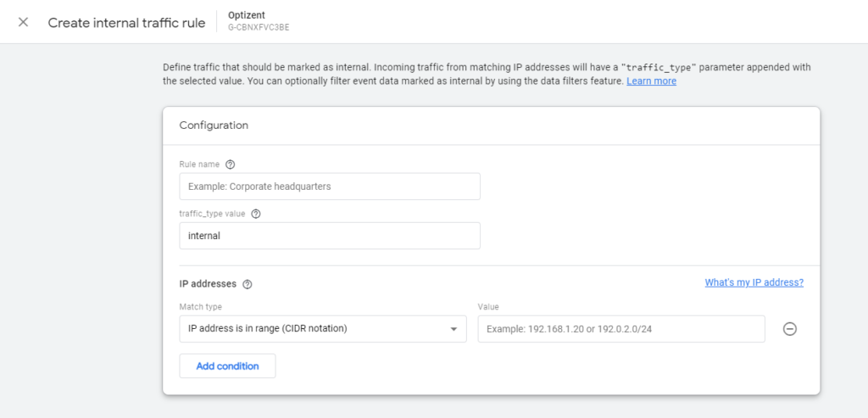
Task: Select the G-CBNXFVC3BE property ID text
Action: point(259,28)
